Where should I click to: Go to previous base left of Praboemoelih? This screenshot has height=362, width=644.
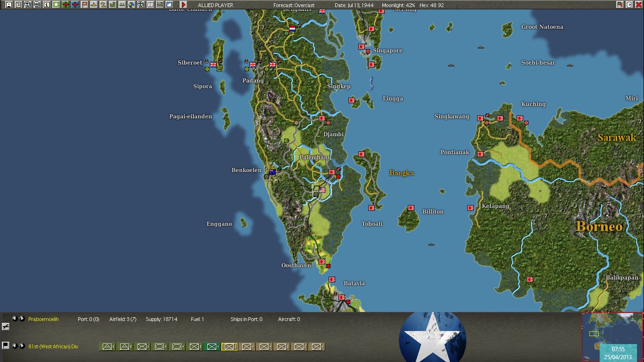click(x=15, y=319)
